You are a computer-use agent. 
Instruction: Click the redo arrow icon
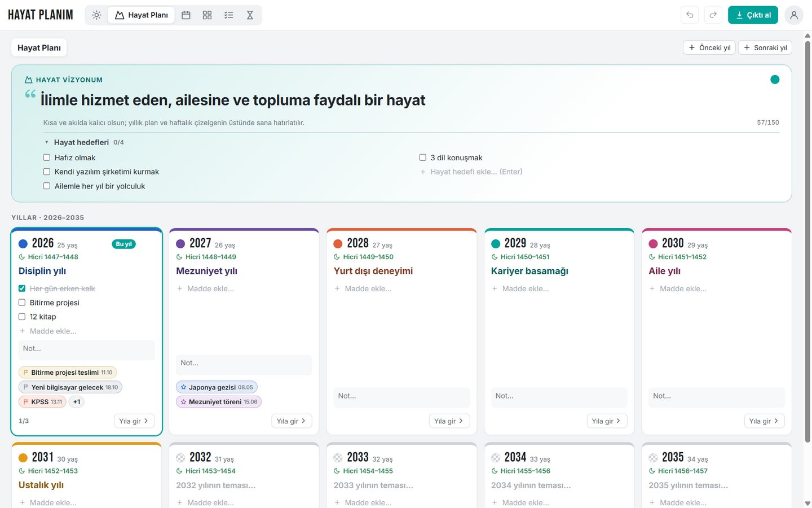tap(713, 15)
